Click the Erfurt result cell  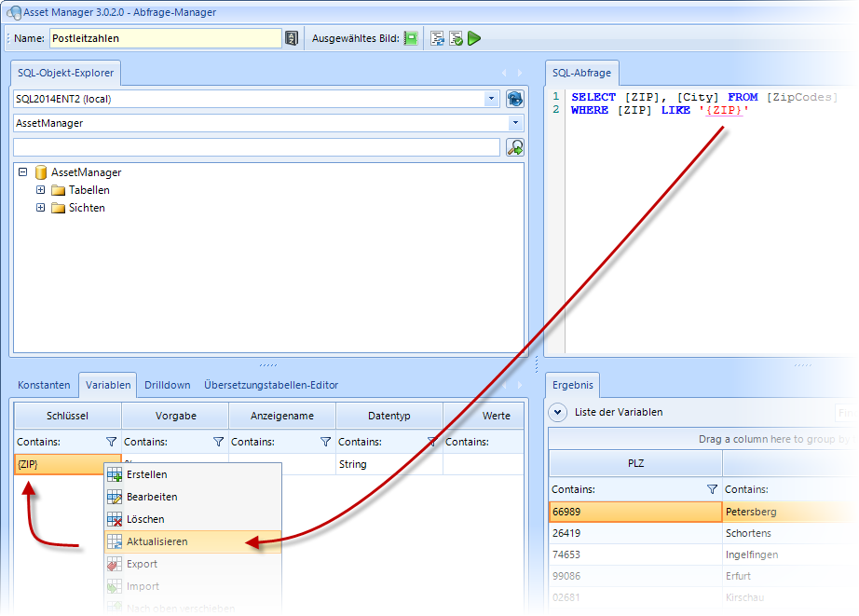coord(790,575)
